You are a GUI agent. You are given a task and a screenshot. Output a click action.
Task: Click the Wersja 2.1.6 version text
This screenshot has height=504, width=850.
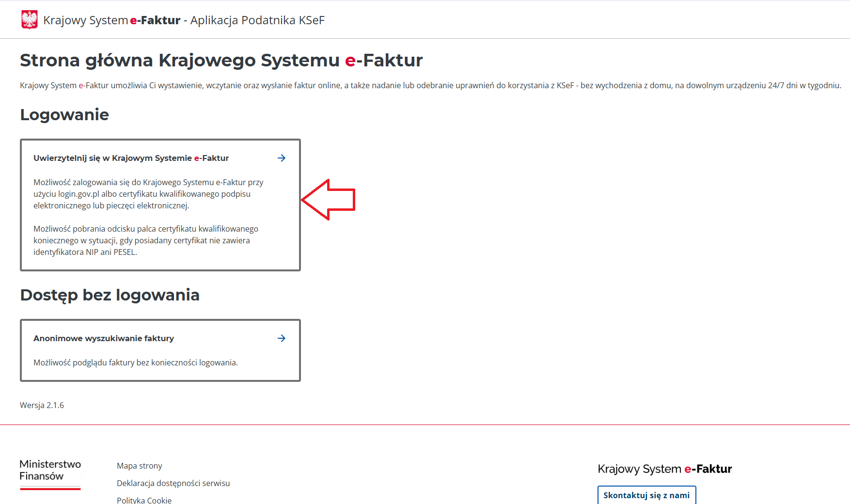(x=42, y=405)
